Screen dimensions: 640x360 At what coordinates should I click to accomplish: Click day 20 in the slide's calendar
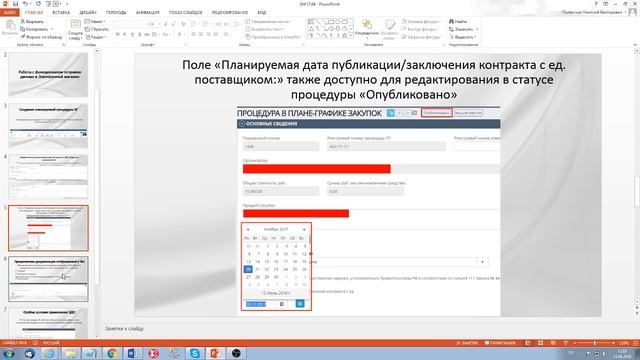point(248,269)
